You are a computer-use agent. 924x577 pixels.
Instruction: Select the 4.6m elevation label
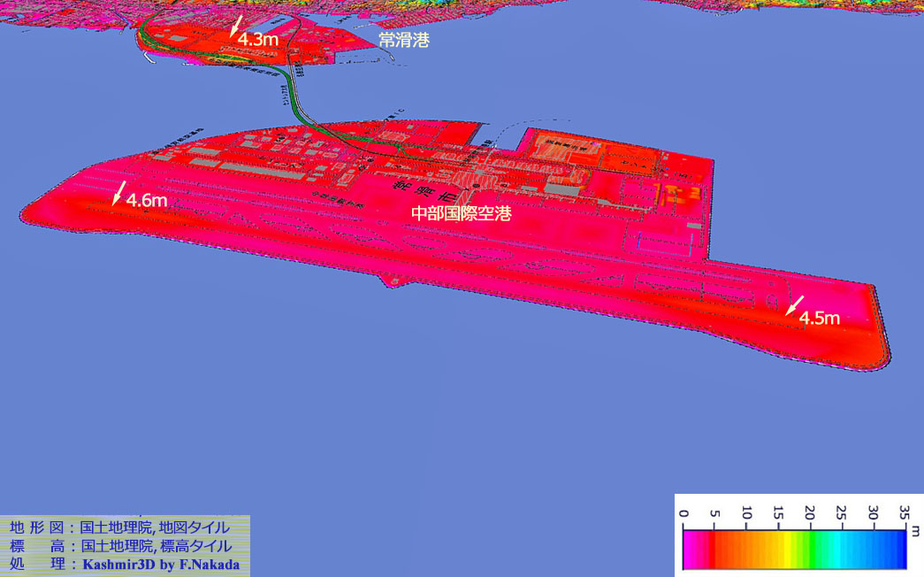[x=147, y=201]
